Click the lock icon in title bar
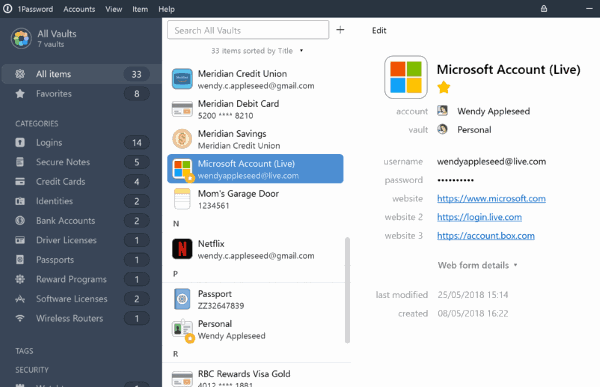Image resolution: width=600 pixels, height=387 pixels. point(544,8)
